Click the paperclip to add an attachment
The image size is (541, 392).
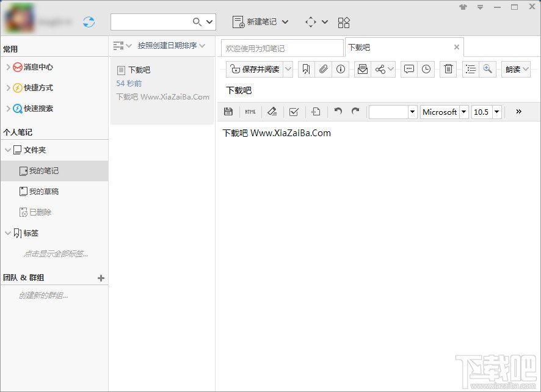pos(323,69)
